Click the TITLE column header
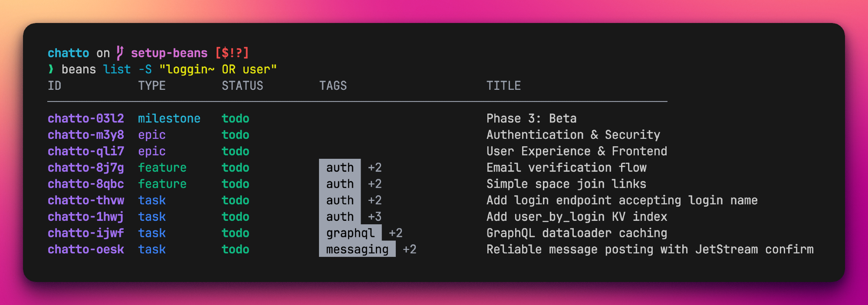 [x=503, y=86]
